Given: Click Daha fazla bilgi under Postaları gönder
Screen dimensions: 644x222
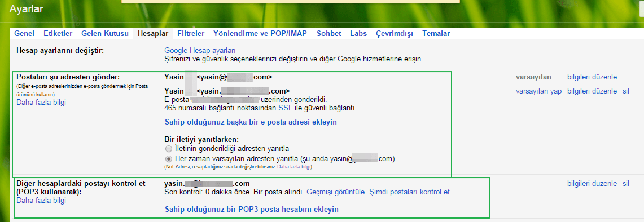Looking at the screenshot, I should point(41,102).
